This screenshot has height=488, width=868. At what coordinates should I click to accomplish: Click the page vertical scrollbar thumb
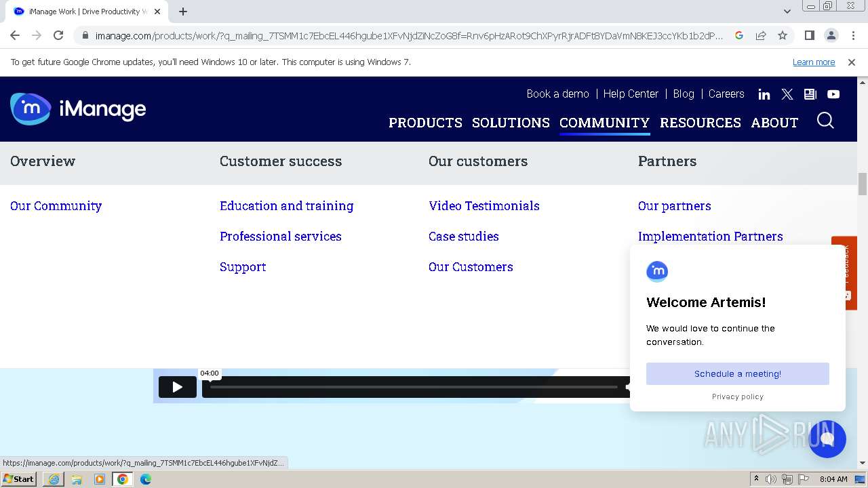(863, 184)
